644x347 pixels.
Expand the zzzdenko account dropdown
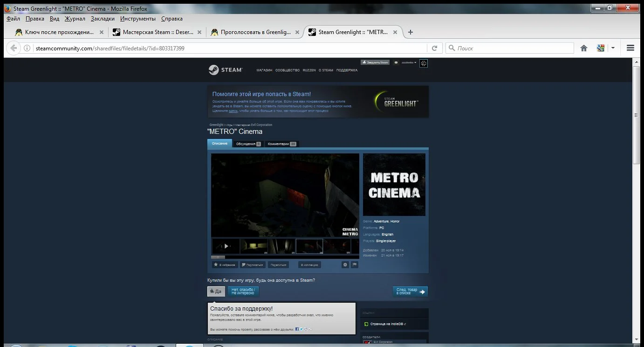[x=409, y=62]
